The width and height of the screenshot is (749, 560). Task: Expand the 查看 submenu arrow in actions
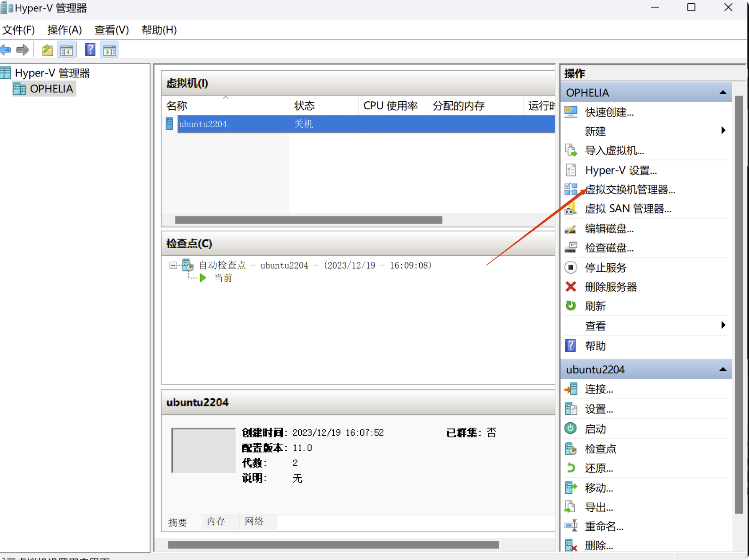pyautogui.click(x=723, y=325)
